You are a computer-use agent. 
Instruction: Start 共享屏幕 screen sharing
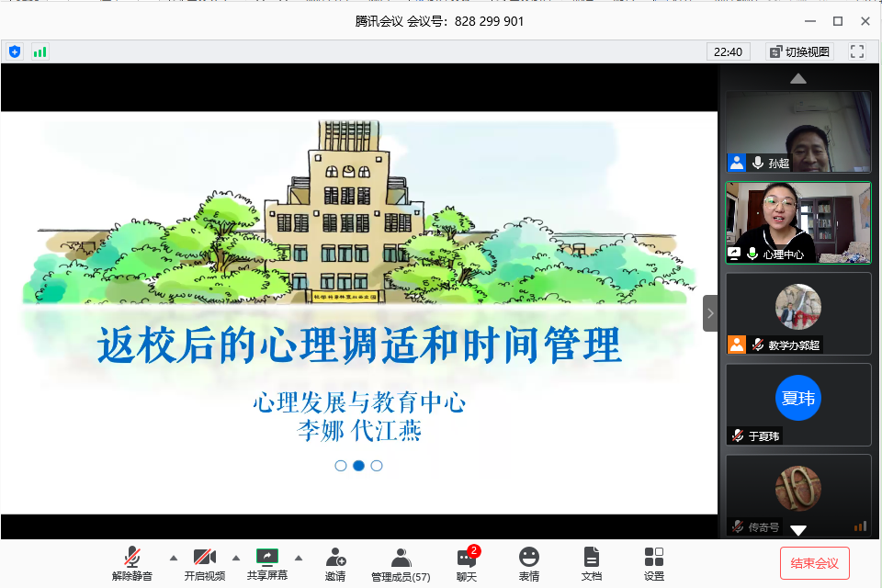click(266, 562)
